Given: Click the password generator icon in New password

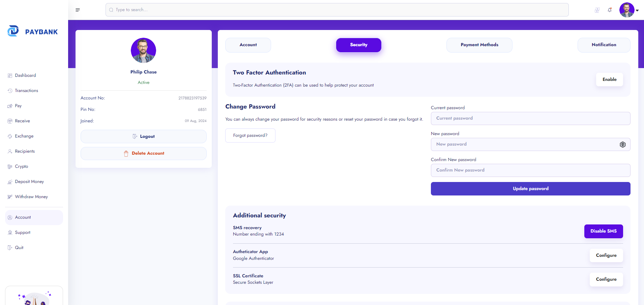Looking at the screenshot, I should 622,145.
